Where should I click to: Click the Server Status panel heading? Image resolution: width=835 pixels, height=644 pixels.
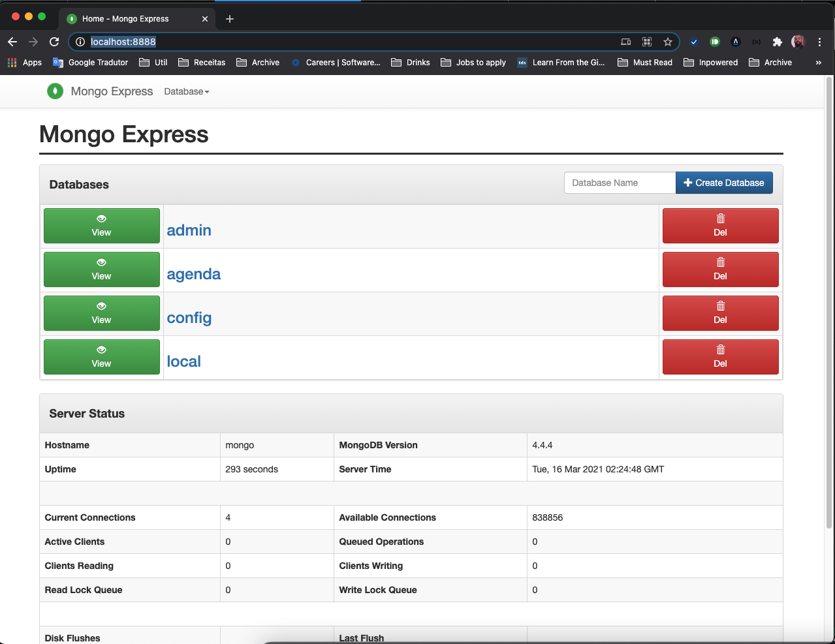[87, 414]
